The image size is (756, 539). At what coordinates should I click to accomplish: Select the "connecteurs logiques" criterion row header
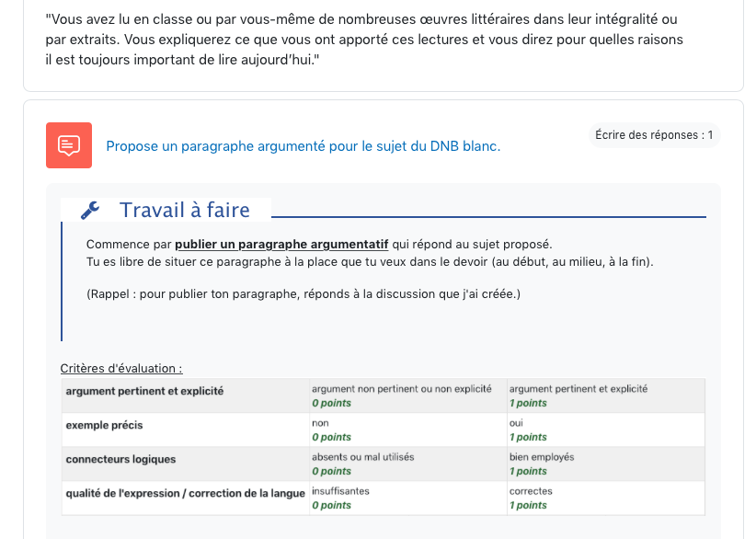(120, 459)
